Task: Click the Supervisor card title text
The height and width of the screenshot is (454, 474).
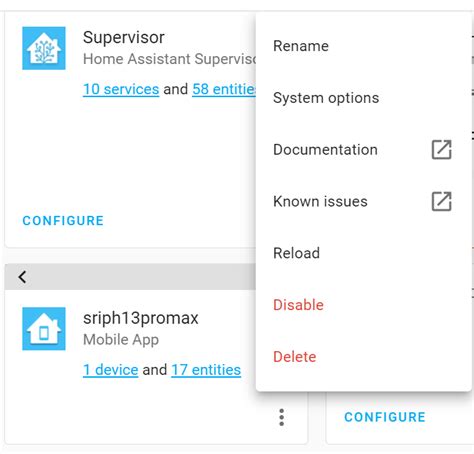Action: click(x=124, y=37)
